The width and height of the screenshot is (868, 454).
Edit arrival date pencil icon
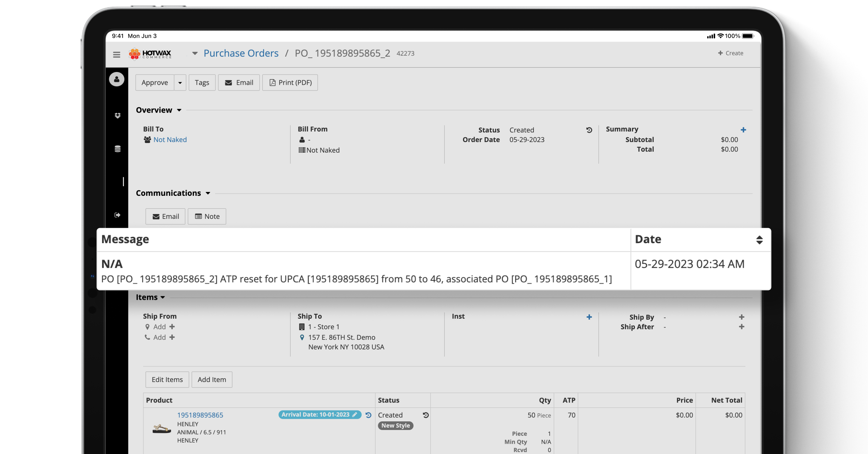(x=355, y=415)
